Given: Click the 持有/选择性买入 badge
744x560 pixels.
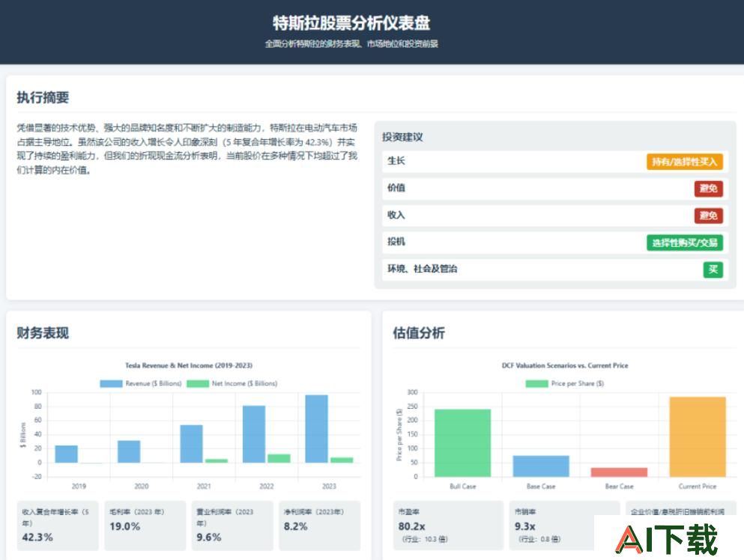Looking at the screenshot, I should click(684, 162).
